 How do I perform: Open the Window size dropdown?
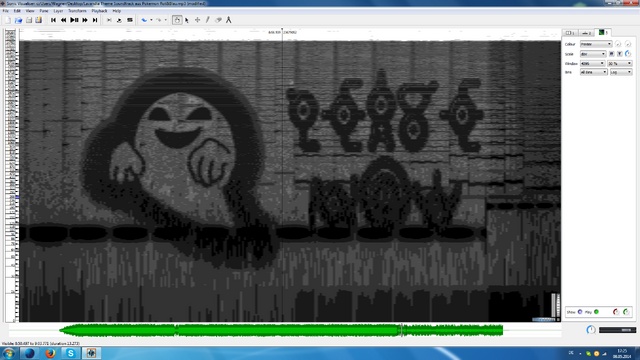592,64
